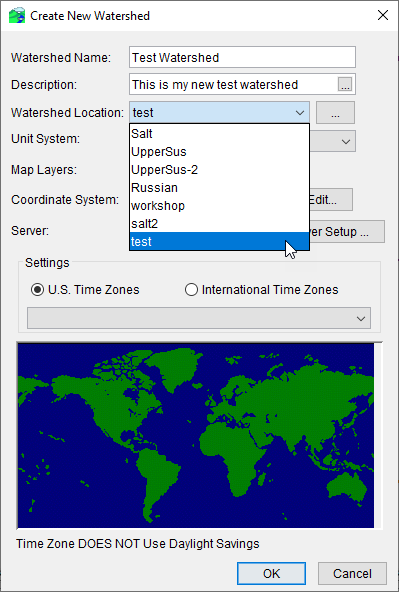Cancel watershed creation
The height and width of the screenshot is (592, 399).
[x=352, y=574]
